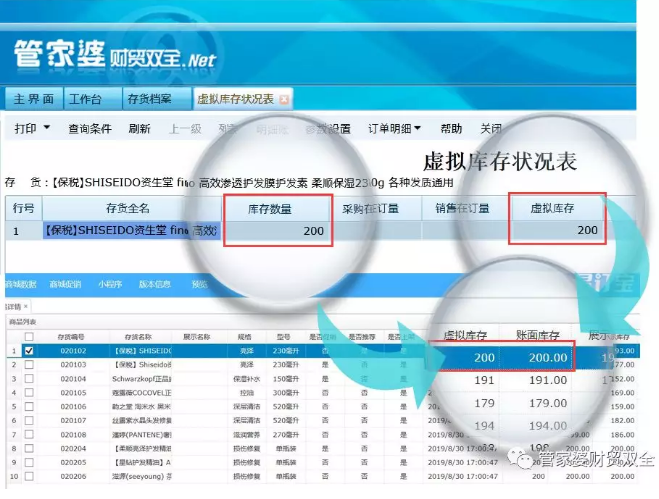Viewport: 659px width, 499px height.
Task: Toggle the select-all checkbox in the product list header
Action: (x=29, y=337)
